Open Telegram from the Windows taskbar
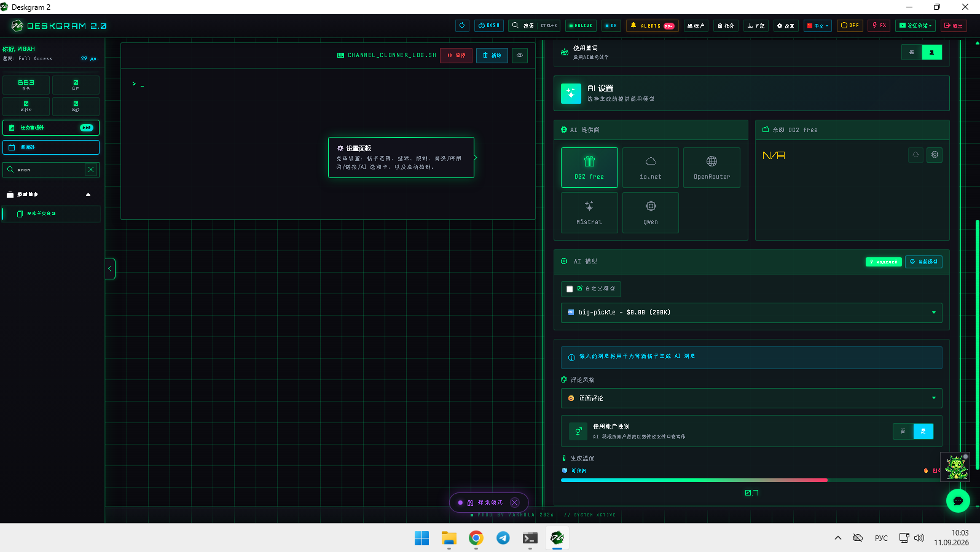This screenshot has width=980, height=552. tap(503, 538)
